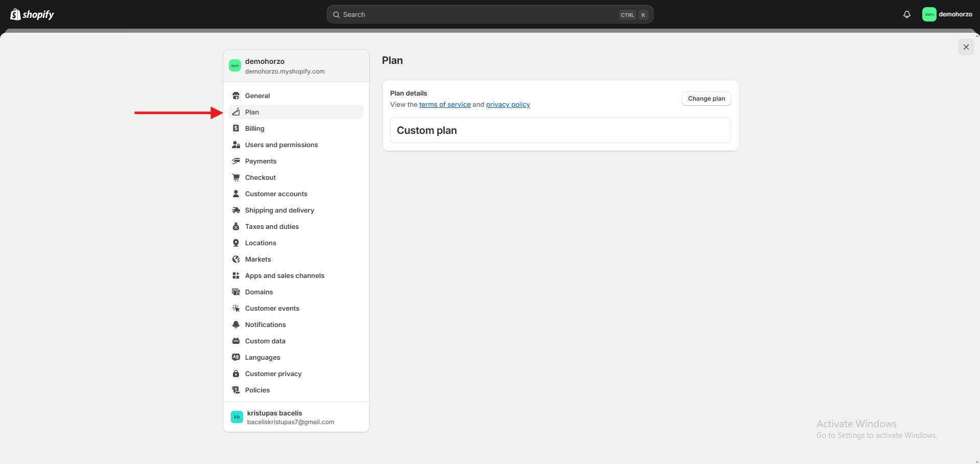Open the notifications bell icon
This screenshot has height=464, width=980.
[906, 14]
